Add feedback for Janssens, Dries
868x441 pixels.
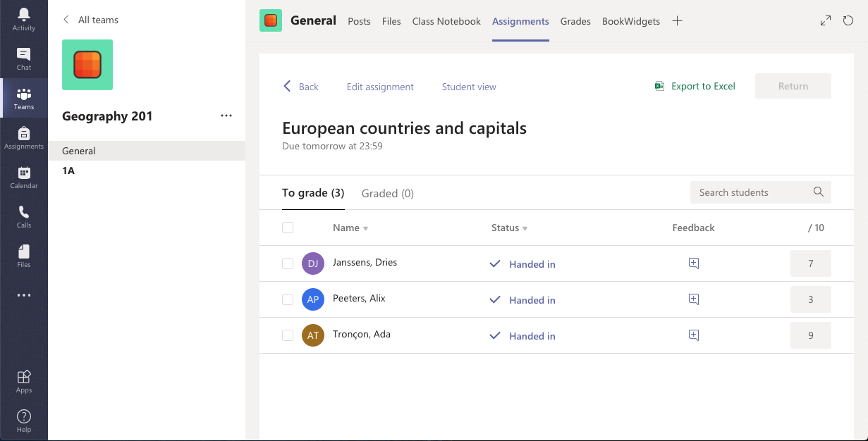tap(693, 263)
